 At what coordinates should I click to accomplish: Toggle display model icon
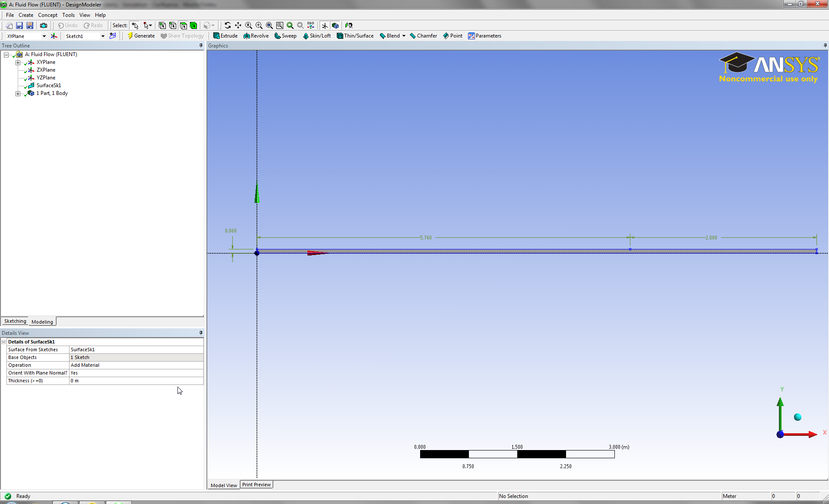click(335, 25)
